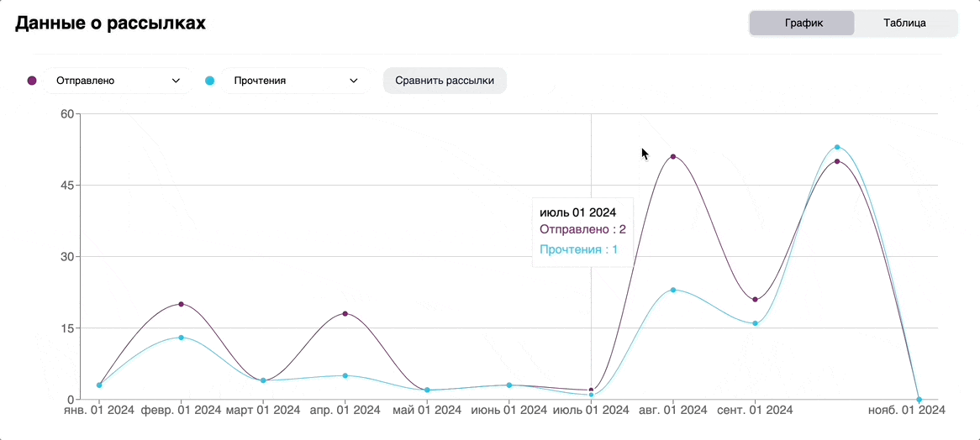Click the y-axis value 60
The image size is (980, 440).
pyautogui.click(x=67, y=114)
